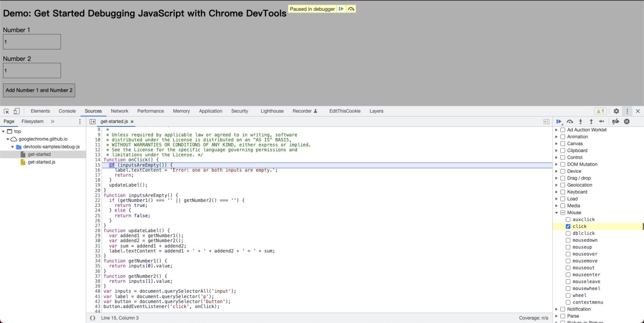
Task: Check the wheel event breakpoint
Action: click(568, 296)
